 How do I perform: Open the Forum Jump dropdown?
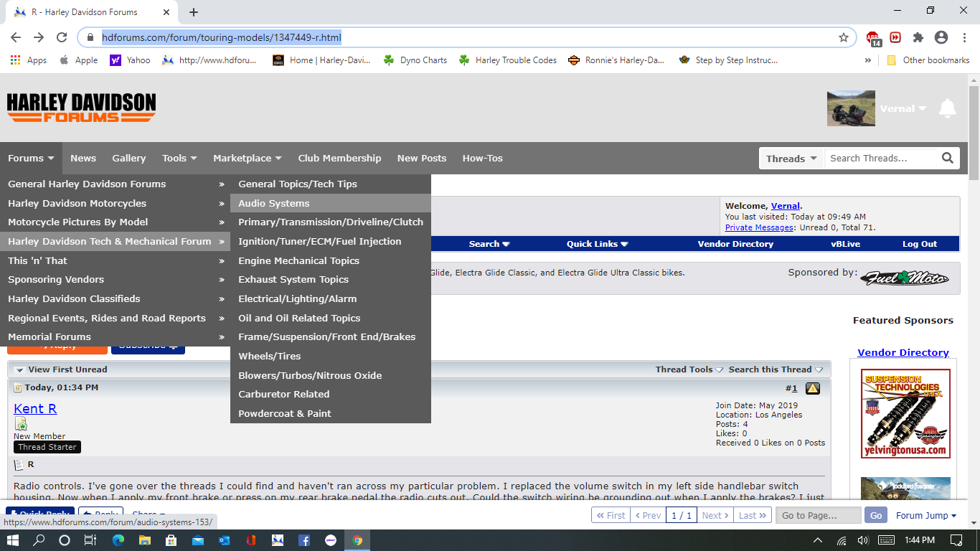point(925,515)
